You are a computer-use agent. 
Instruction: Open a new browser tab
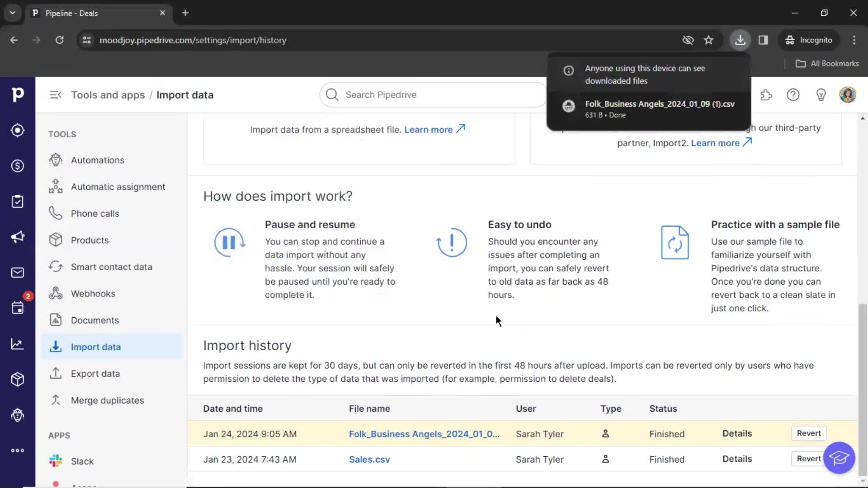click(x=185, y=13)
